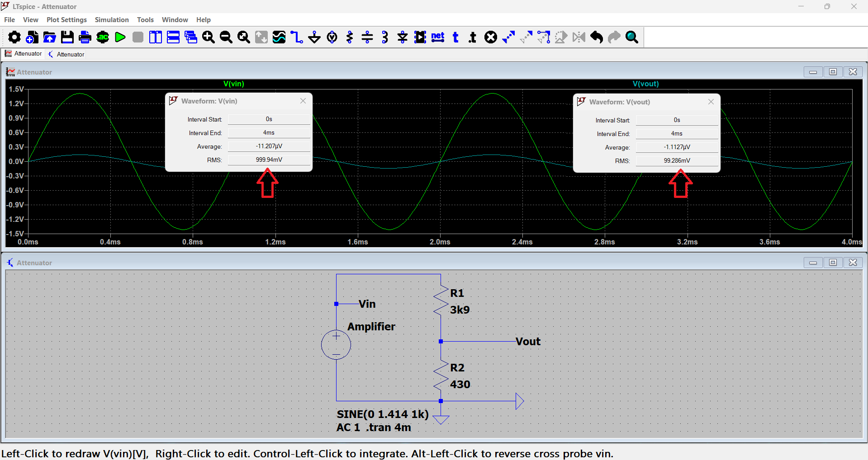Select the blue Text comment tool

pyautogui.click(x=455, y=37)
